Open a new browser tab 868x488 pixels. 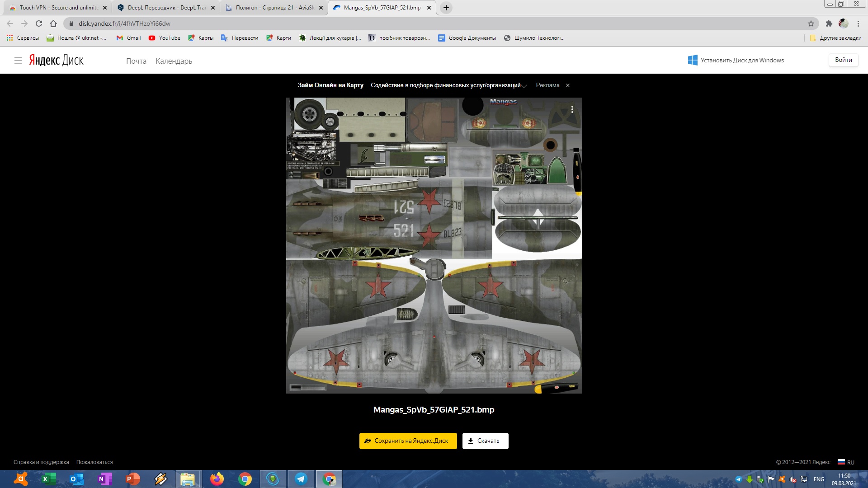[446, 8]
